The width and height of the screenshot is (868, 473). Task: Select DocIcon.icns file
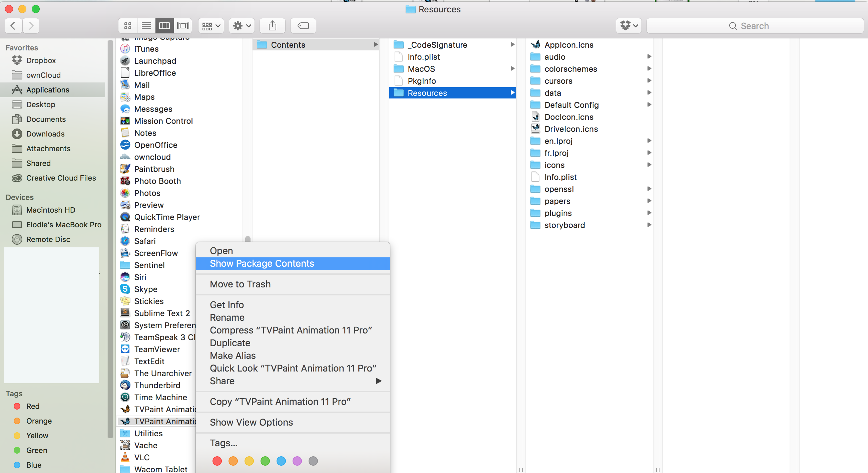(589, 117)
